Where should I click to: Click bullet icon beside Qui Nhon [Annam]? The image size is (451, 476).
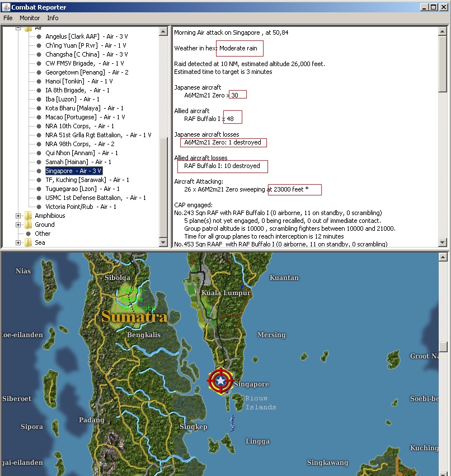click(x=39, y=153)
